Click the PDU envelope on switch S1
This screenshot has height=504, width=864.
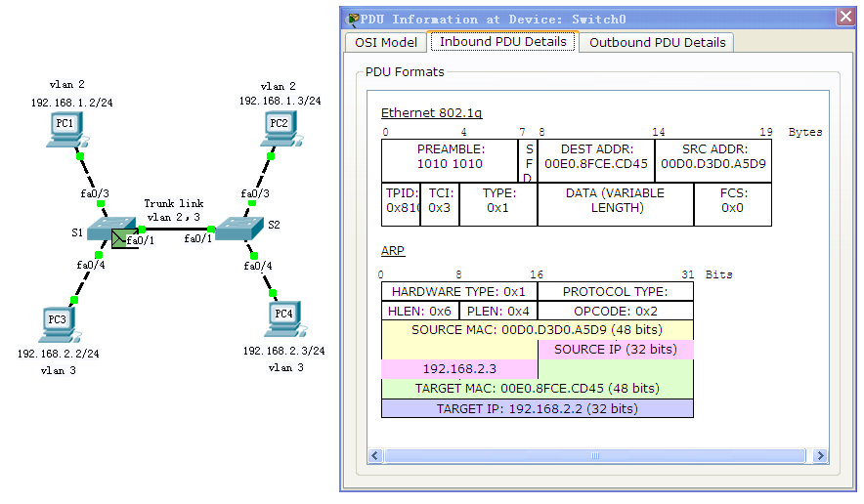point(121,237)
